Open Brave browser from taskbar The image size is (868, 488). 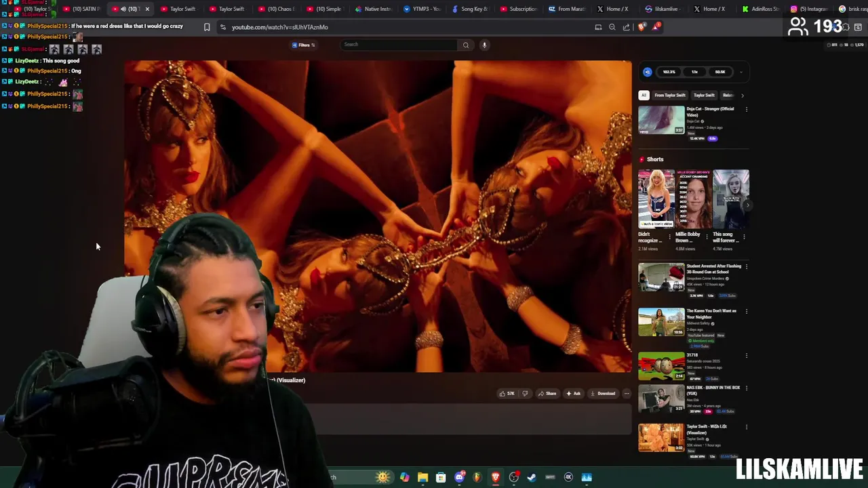(496, 477)
